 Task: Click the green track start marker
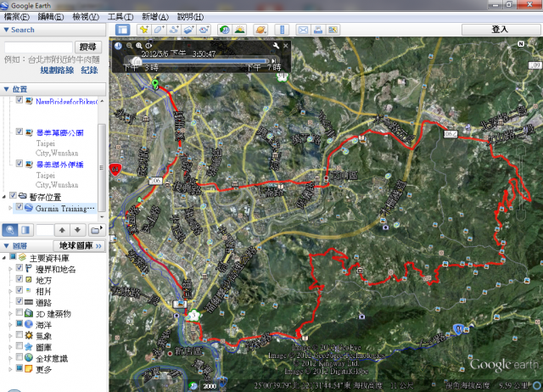point(155,83)
